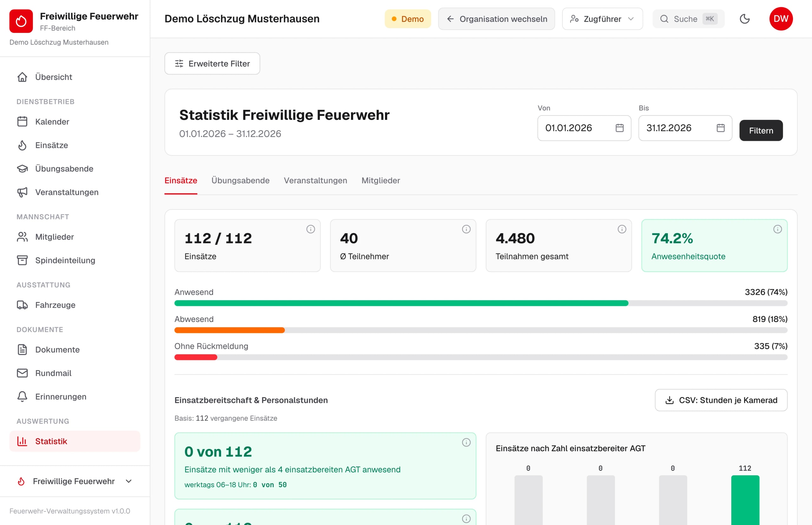Click version text Feuerwehr-Verwaltungssystem v1.0.0
The image size is (812, 525).
click(x=70, y=511)
